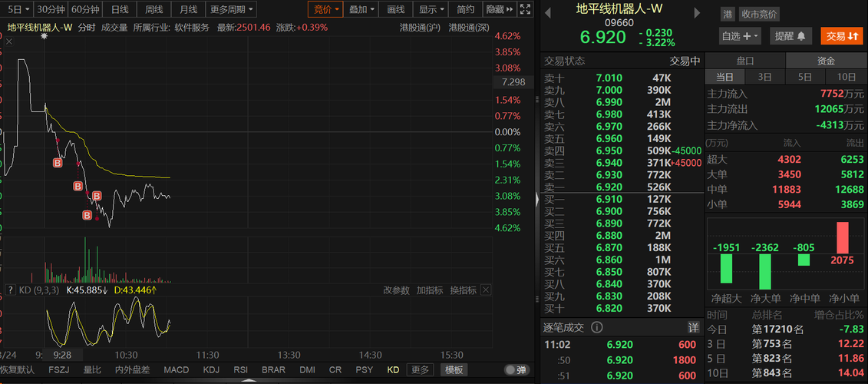Click the green 净大单 -2362 bar
The image size is (868, 384).
(x=766, y=272)
